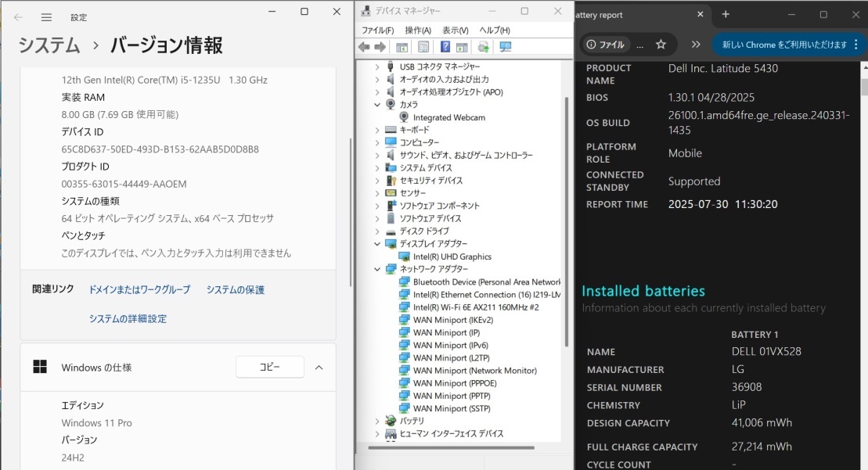Expand オーディオの入力および出力 node
868x470 pixels.
(377, 79)
